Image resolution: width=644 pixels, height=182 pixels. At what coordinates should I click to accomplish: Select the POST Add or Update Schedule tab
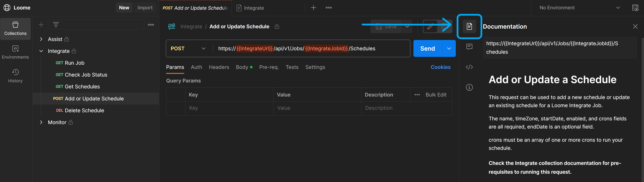point(195,8)
